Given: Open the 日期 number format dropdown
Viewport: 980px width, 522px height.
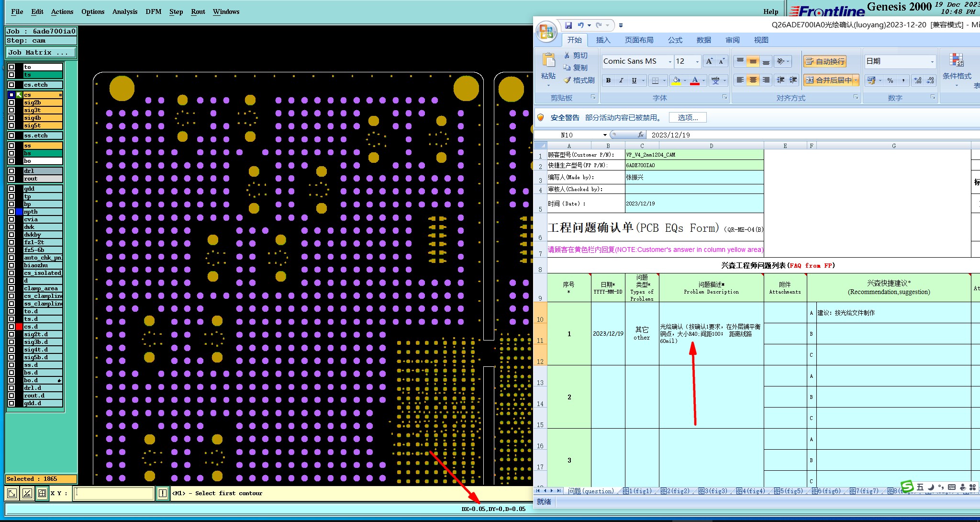Looking at the screenshot, I should [x=932, y=62].
